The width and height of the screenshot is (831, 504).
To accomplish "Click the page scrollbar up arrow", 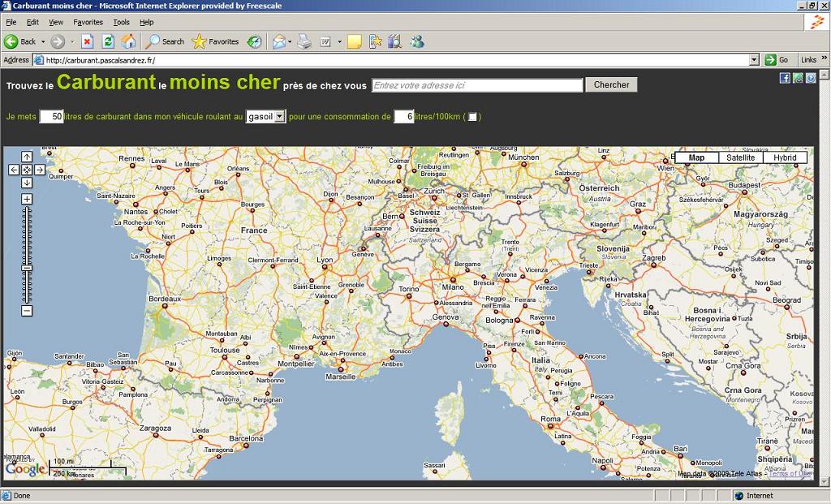I will coord(825,75).
